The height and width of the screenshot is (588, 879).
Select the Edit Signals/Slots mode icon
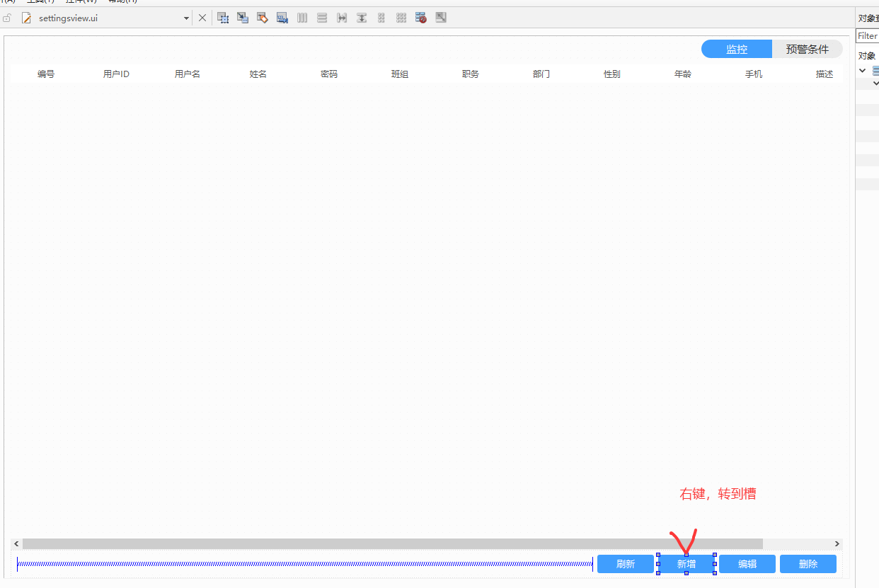click(x=243, y=18)
